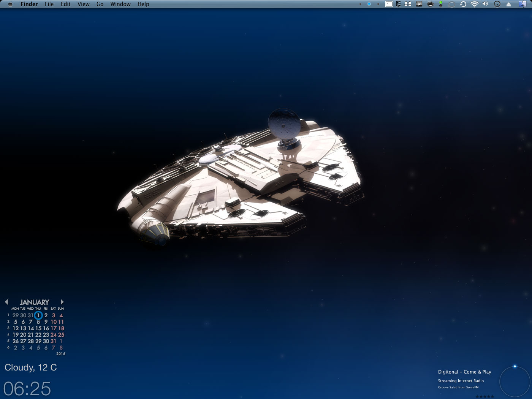Click the green traffic light status icon

pyautogui.click(x=441, y=4)
